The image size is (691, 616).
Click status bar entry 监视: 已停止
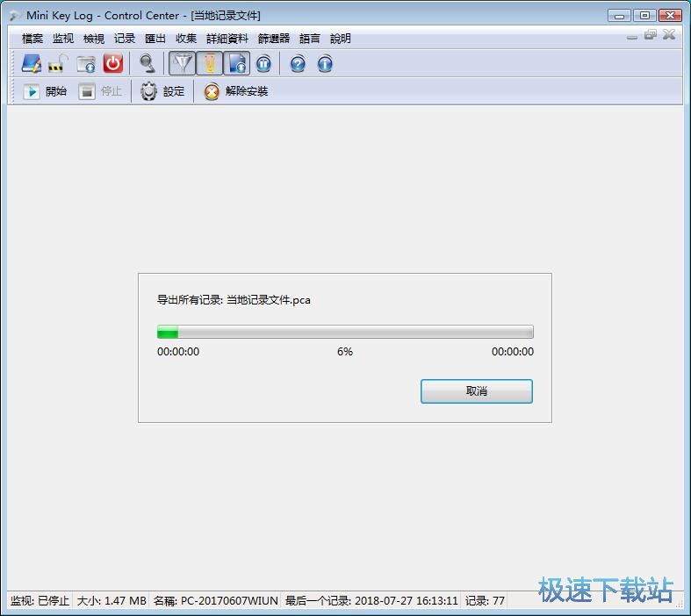40,601
